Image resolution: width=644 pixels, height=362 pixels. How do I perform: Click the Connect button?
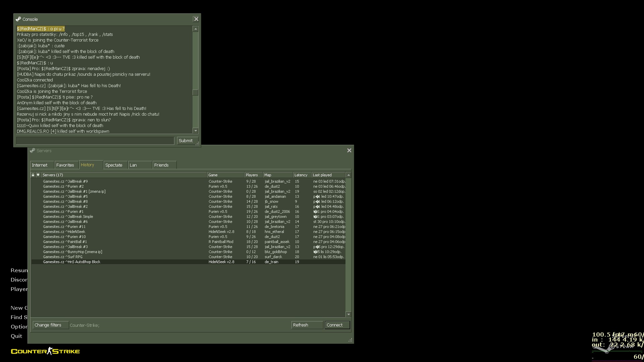[337, 325]
